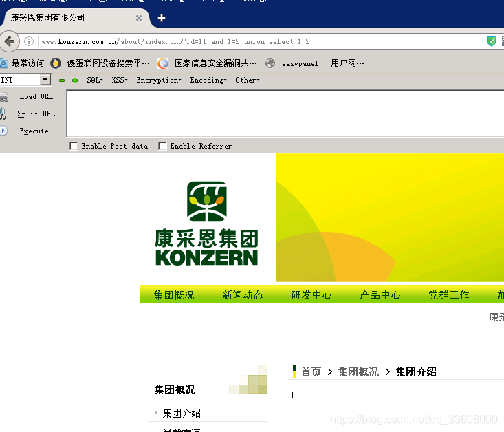This screenshot has width=504, height=432.
Task: Open 集团概况 in green navigation bar
Action: click(x=174, y=295)
